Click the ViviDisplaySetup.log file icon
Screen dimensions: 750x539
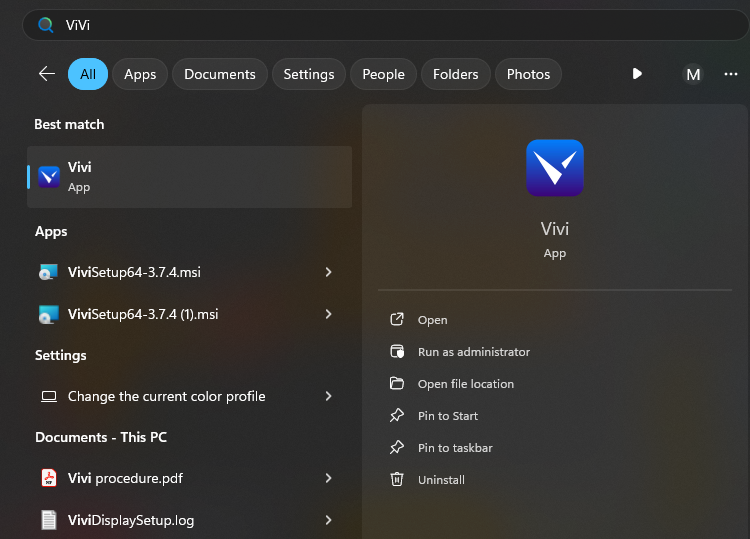(x=49, y=520)
